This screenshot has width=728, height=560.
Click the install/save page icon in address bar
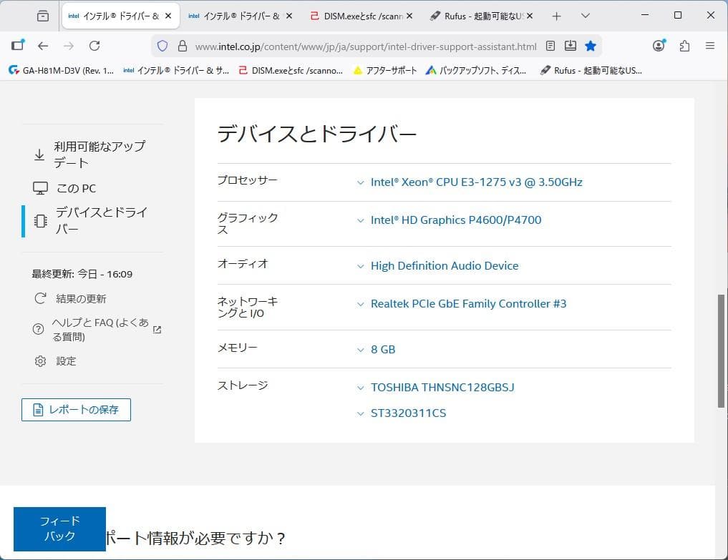pos(570,46)
